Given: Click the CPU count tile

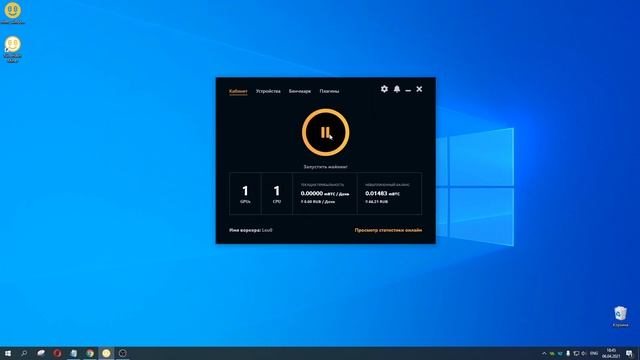Looking at the screenshot, I should tap(277, 194).
